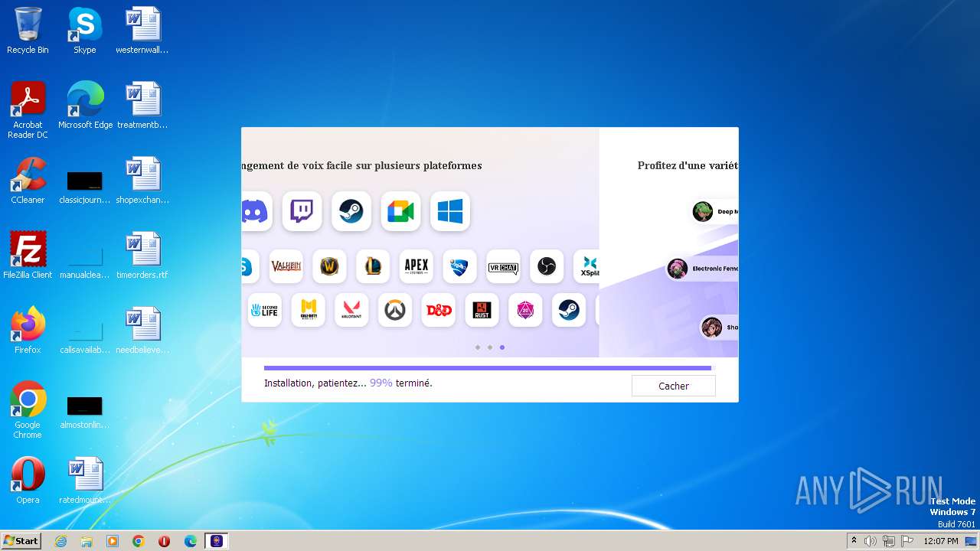Show hidden system tray icons
Screen dimensions: 980x551
tap(854, 540)
